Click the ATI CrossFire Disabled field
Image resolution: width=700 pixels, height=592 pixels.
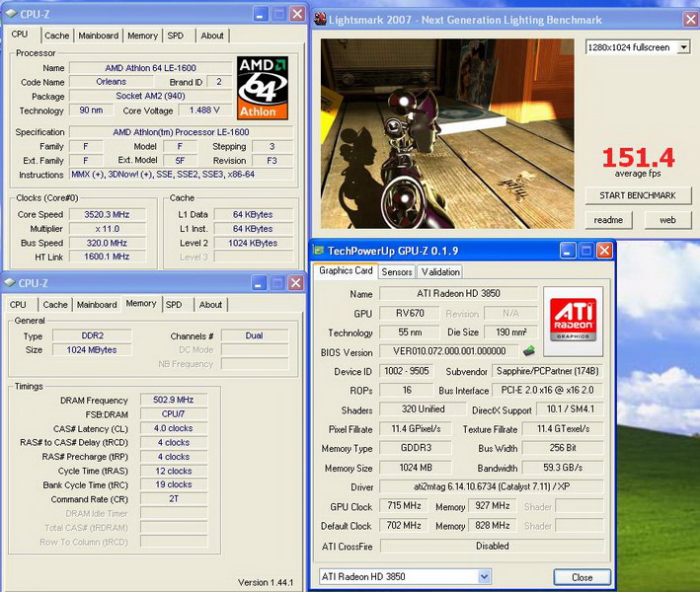492,546
